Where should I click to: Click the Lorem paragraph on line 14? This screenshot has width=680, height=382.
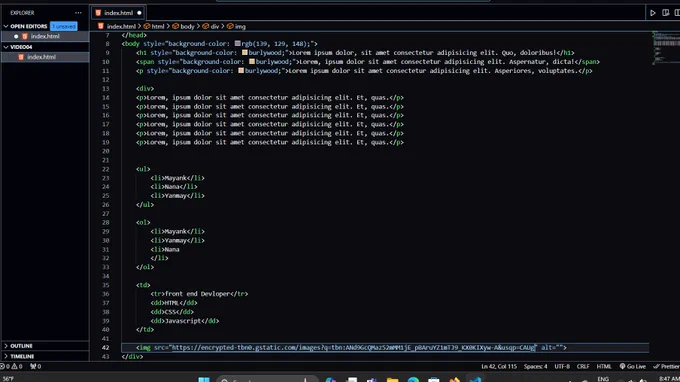tap(270, 98)
